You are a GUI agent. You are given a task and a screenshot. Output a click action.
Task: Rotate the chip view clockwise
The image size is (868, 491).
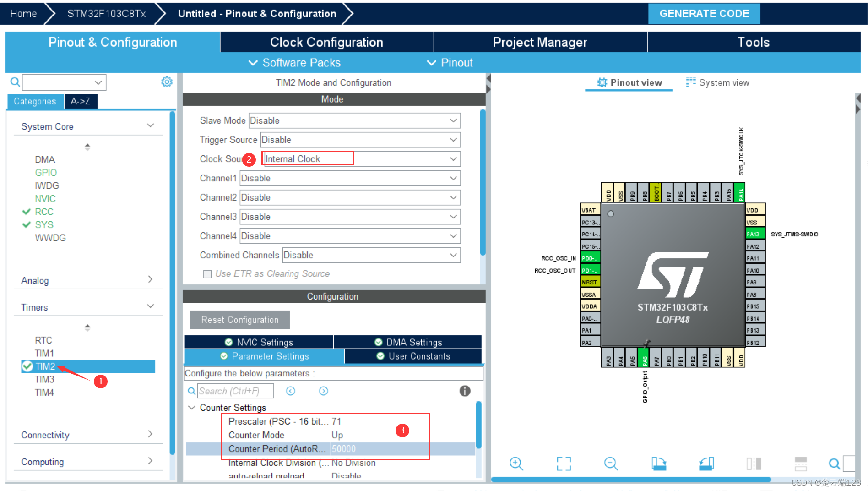tap(659, 464)
